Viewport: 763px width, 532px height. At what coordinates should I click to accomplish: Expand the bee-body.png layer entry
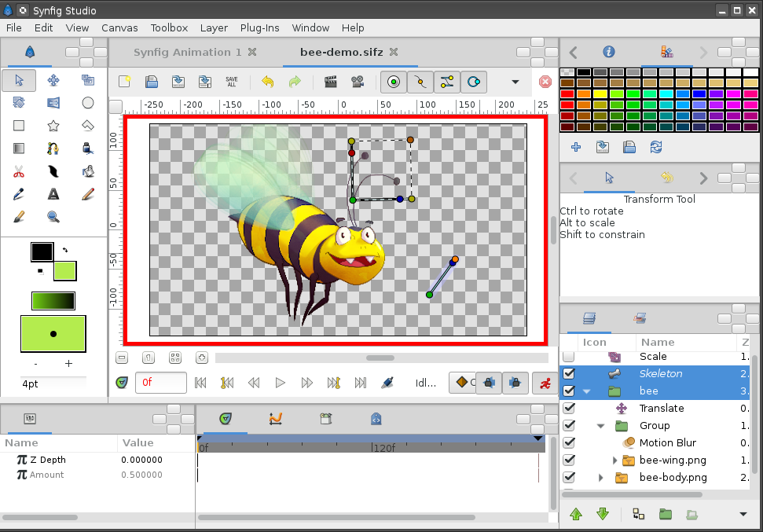coord(600,477)
